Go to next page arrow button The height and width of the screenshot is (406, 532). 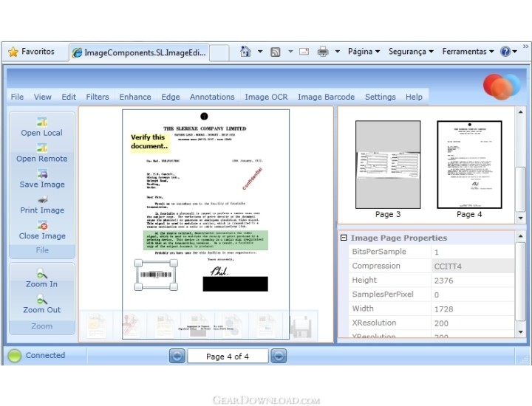[279, 357]
